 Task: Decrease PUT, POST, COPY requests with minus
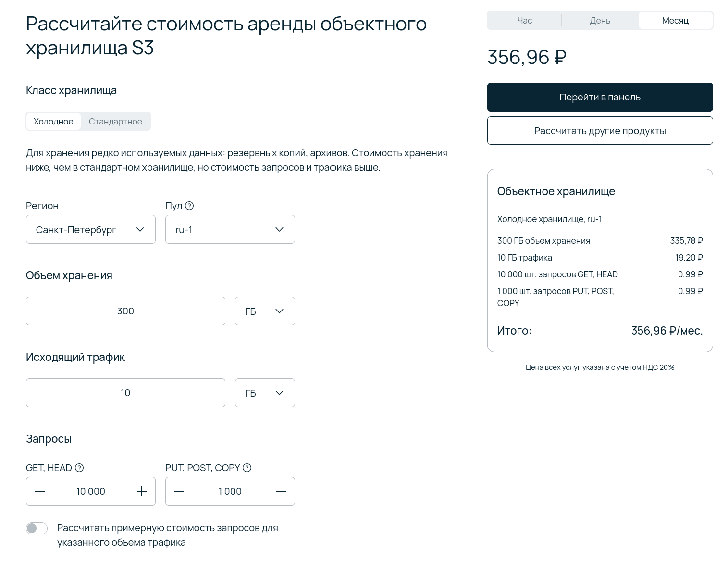tap(179, 491)
